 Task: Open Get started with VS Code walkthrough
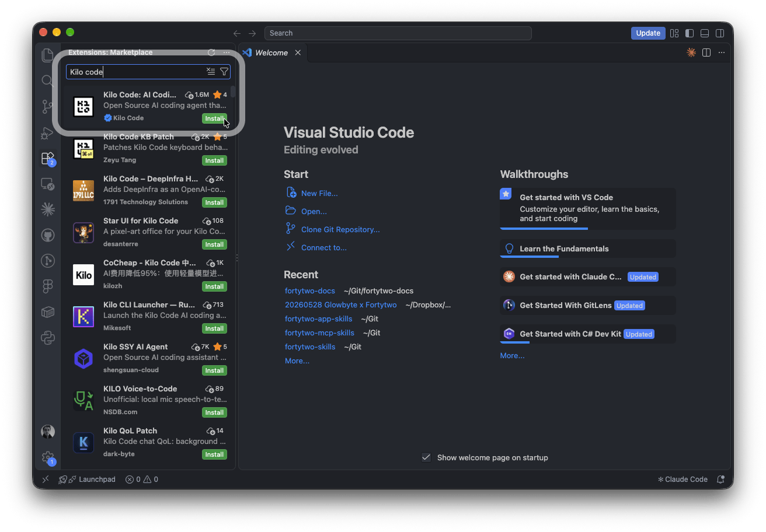[588, 208]
